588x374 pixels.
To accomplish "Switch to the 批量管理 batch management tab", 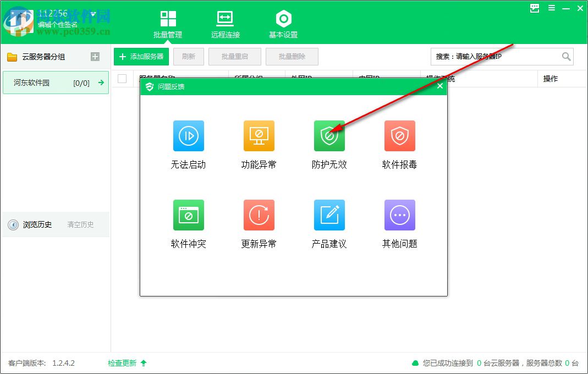I will coord(168,22).
